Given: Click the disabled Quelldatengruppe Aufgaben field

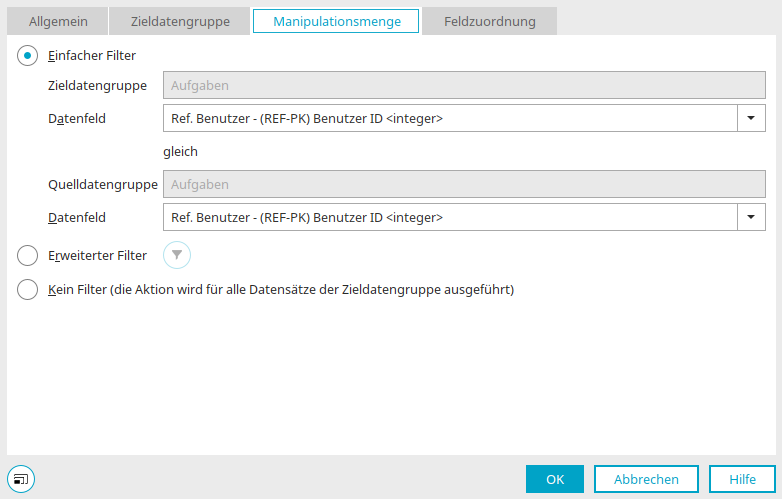Looking at the screenshot, I should point(464,184).
